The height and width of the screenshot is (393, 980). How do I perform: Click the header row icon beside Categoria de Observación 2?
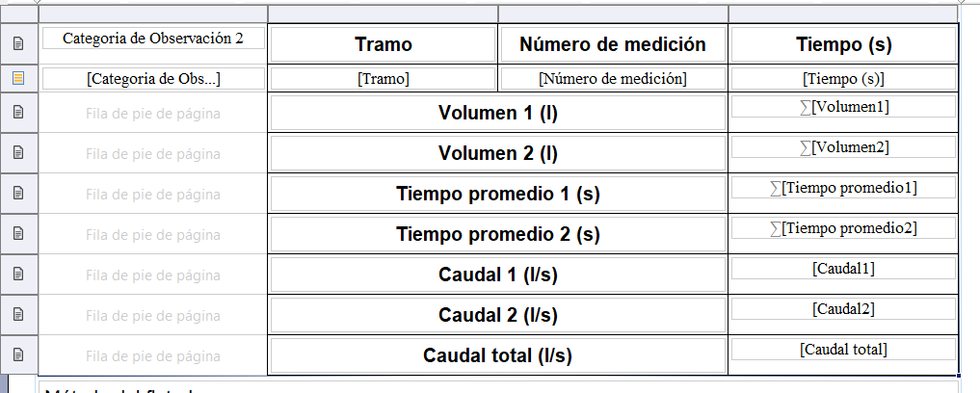[x=18, y=43]
